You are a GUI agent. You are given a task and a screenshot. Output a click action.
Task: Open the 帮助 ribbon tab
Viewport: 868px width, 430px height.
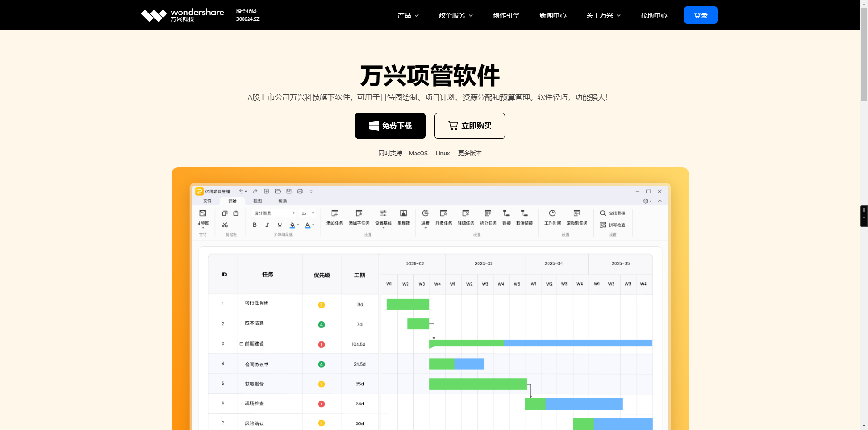[x=282, y=201]
